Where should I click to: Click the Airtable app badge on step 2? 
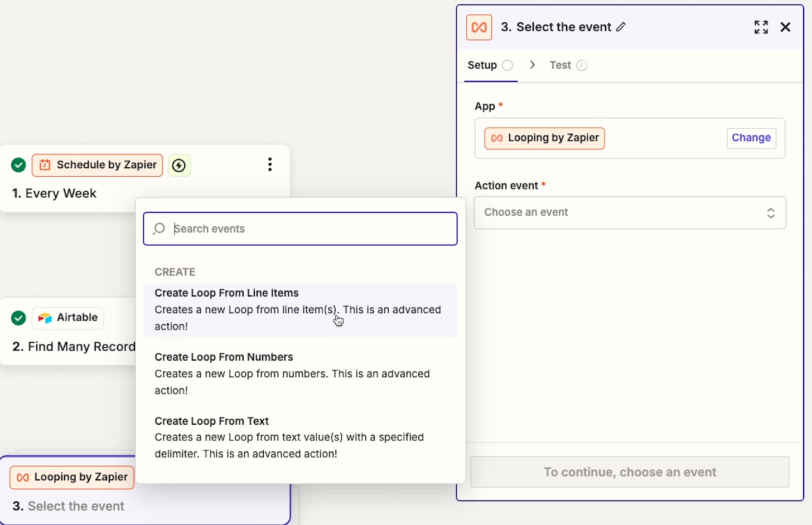(x=68, y=318)
